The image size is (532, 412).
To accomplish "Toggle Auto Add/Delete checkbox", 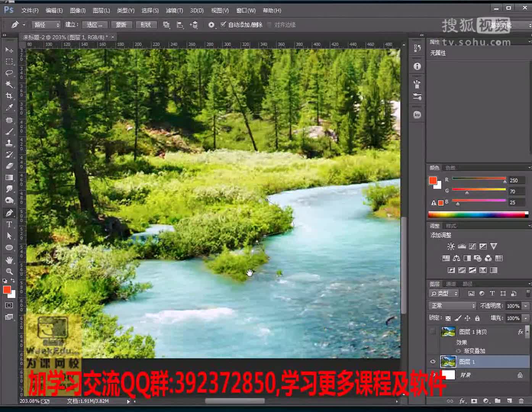I will (x=223, y=24).
